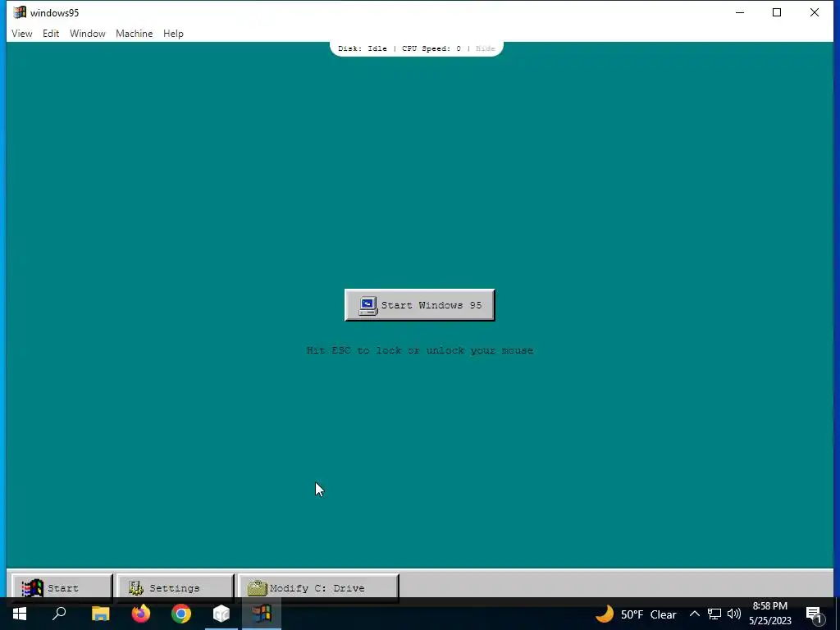The image size is (840, 630).
Task: Click the computer icon on Start Windows 95
Action: [x=368, y=305]
